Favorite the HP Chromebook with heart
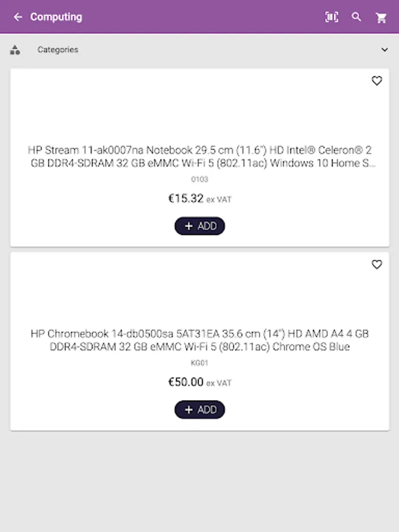This screenshot has width=399, height=532. click(x=377, y=264)
